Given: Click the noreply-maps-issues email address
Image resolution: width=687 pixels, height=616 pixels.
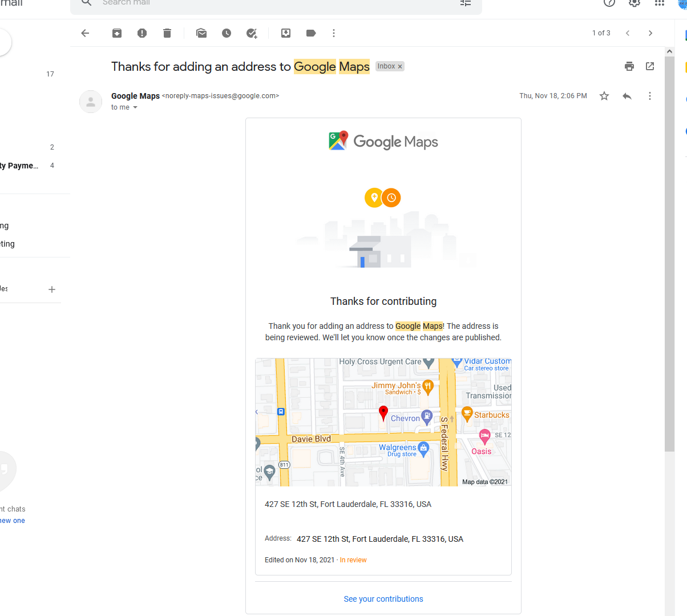Looking at the screenshot, I should (x=221, y=96).
